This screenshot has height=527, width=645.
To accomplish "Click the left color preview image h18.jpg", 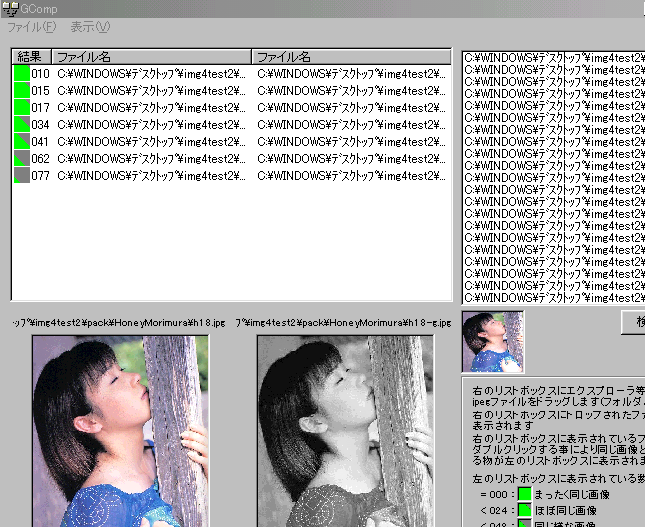I will tap(120, 430).
